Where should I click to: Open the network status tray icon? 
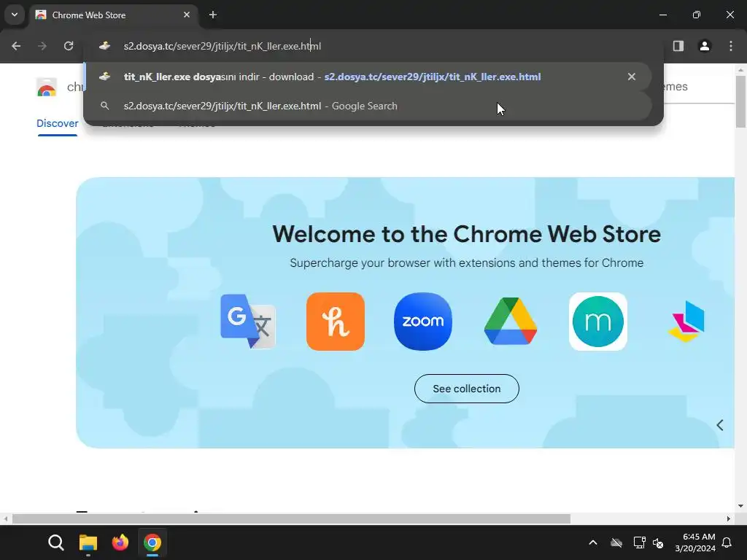[x=639, y=542]
